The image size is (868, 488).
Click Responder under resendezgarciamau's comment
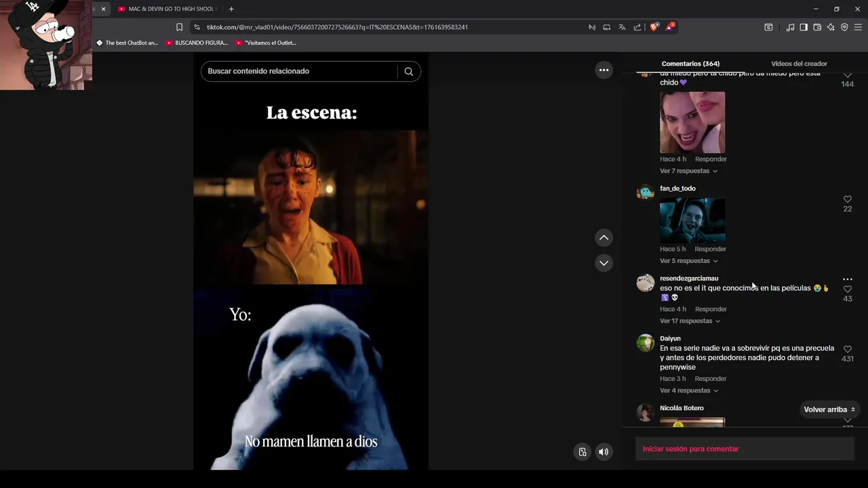[711, 309]
